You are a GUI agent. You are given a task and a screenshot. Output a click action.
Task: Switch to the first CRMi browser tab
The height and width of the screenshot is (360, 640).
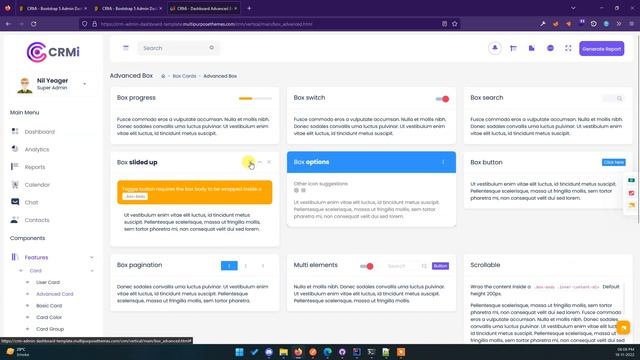coord(53,8)
